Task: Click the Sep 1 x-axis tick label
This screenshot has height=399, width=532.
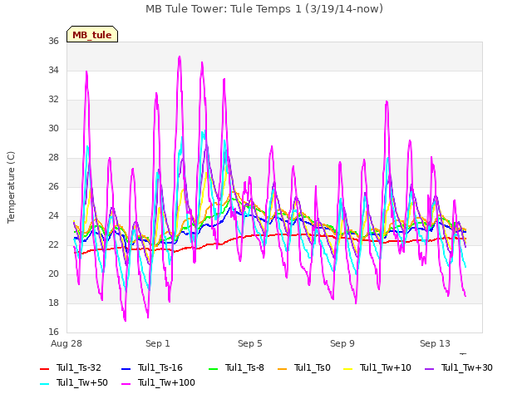Action: coord(158,343)
